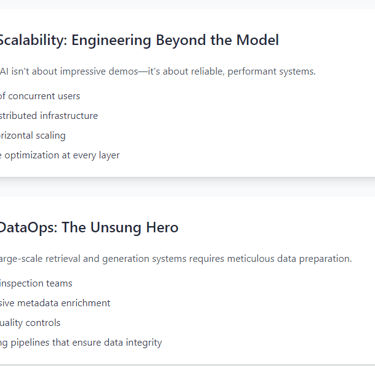
Task: Select the "quality controls" list item
Action: [30, 323]
